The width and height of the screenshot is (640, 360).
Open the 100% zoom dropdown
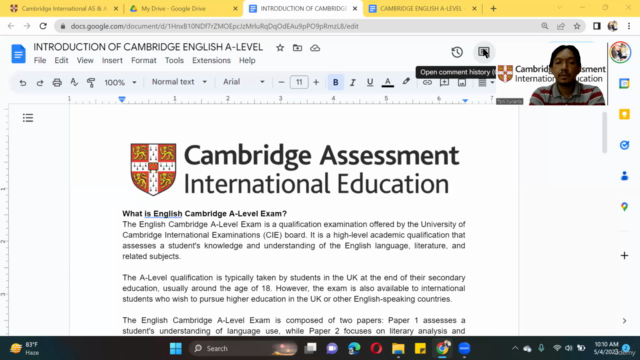point(120,82)
